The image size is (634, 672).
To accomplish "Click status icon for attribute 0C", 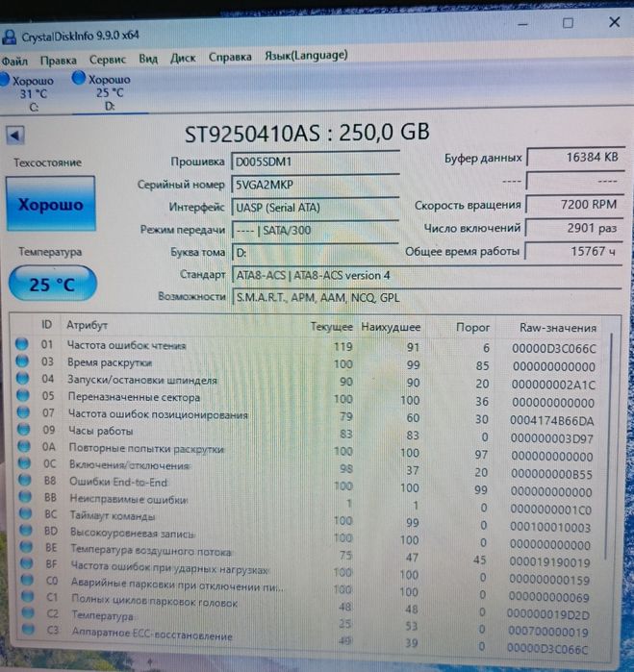I will click(24, 462).
